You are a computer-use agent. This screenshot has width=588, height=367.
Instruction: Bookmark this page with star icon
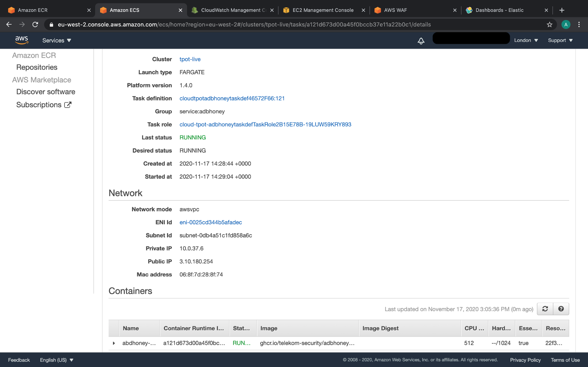[x=549, y=25]
